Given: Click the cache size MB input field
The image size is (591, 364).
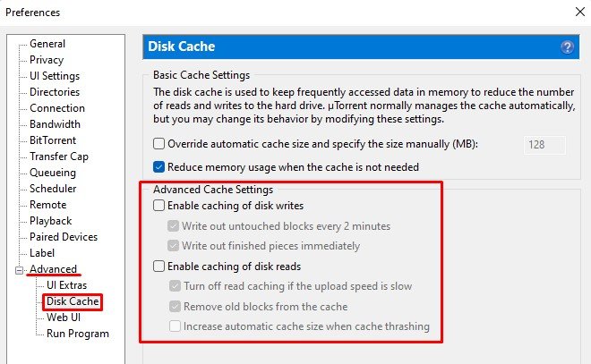Looking at the screenshot, I should tap(544, 145).
